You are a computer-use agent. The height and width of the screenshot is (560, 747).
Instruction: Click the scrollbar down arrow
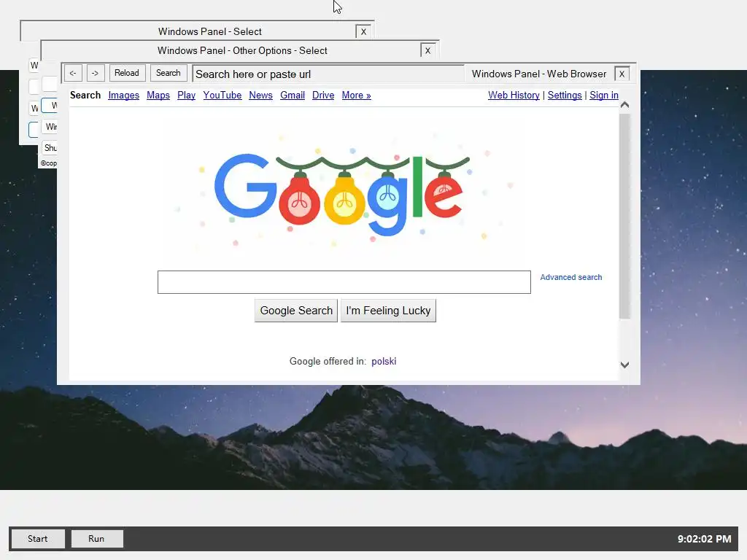(624, 365)
